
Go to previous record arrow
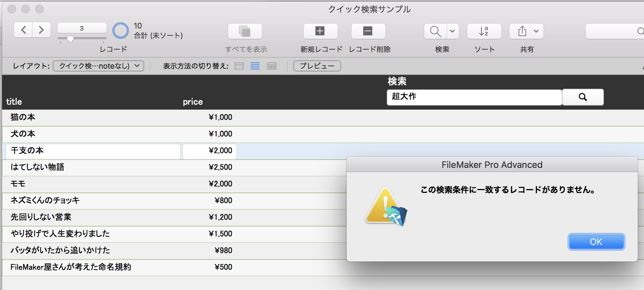point(23,30)
